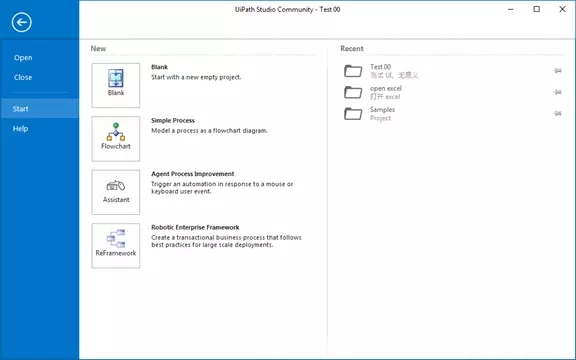Click the folder icon beside Samples
This screenshot has height=360, width=576.
coord(353,114)
